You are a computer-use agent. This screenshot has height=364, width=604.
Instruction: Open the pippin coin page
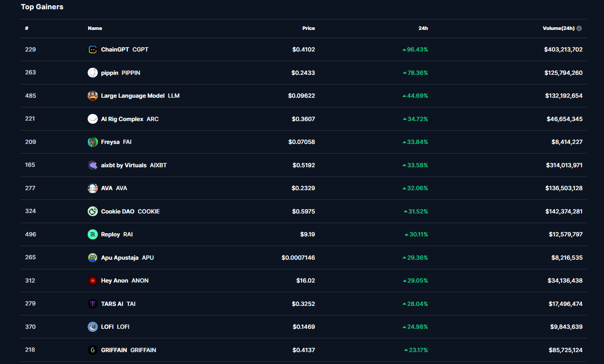coord(121,73)
